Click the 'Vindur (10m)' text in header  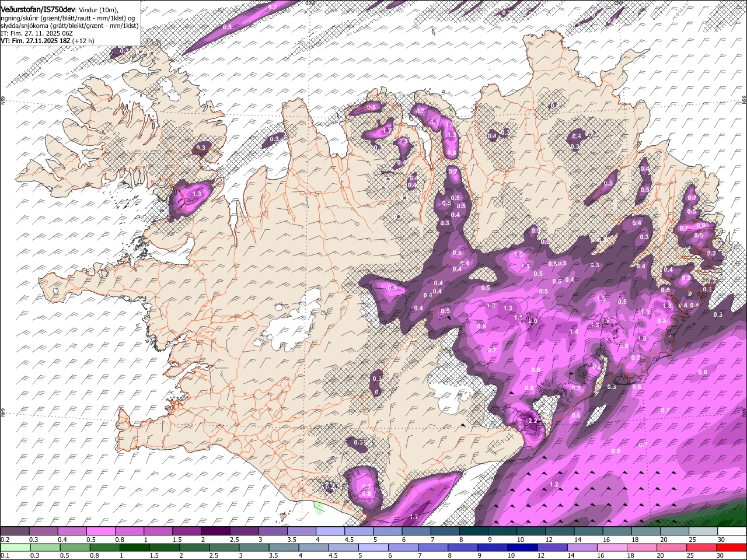[x=98, y=10]
